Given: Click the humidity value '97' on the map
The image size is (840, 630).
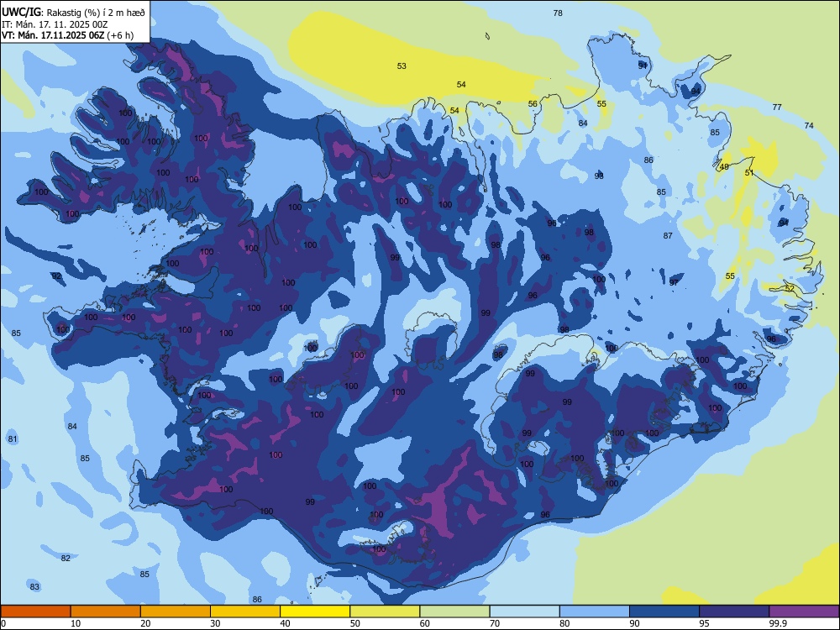Looking at the screenshot, I should click(x=674, y=282).
